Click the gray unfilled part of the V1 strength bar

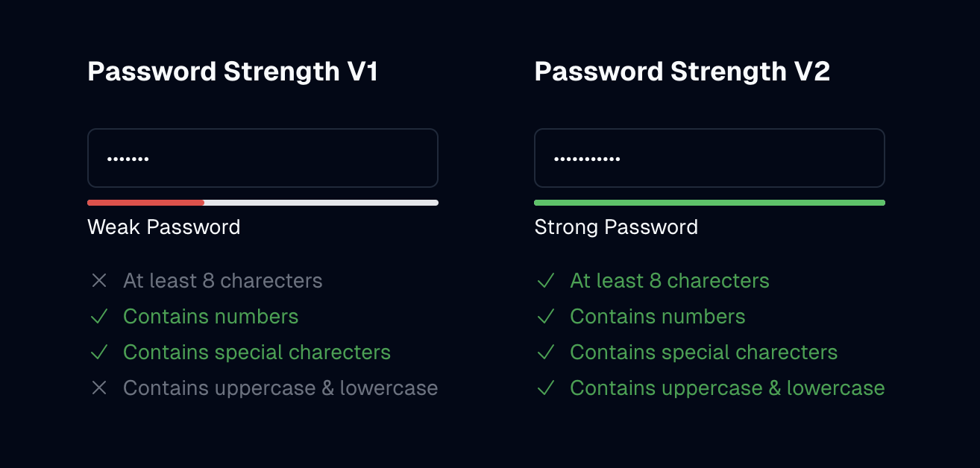coord(321,203)
